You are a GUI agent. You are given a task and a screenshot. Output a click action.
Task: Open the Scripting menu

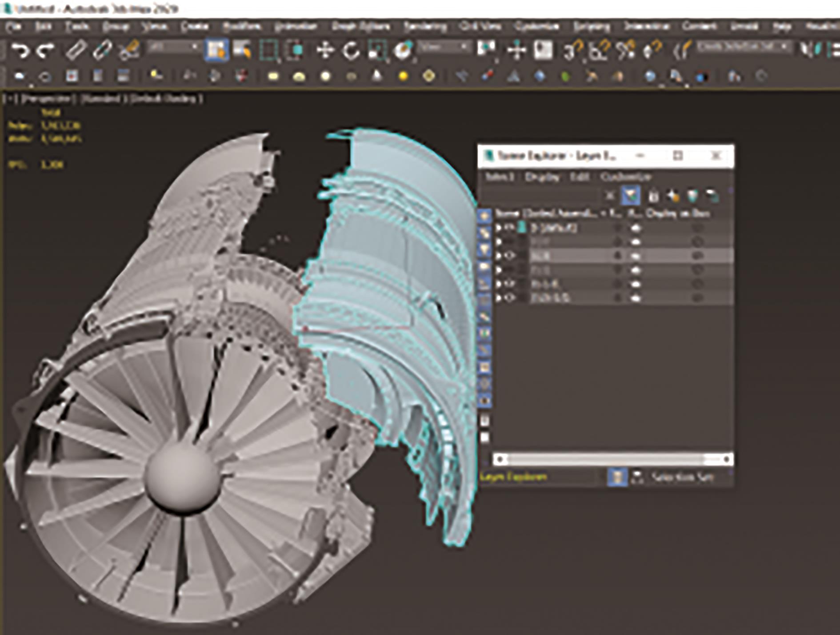coord(592,27)
